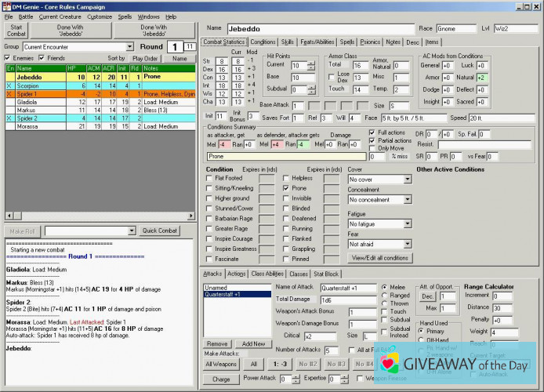This screenshot has height=392, width=544.
Task: Click the enemy X marker beside Spider 2
Action: pyautogui.click(x=9, y=118)
